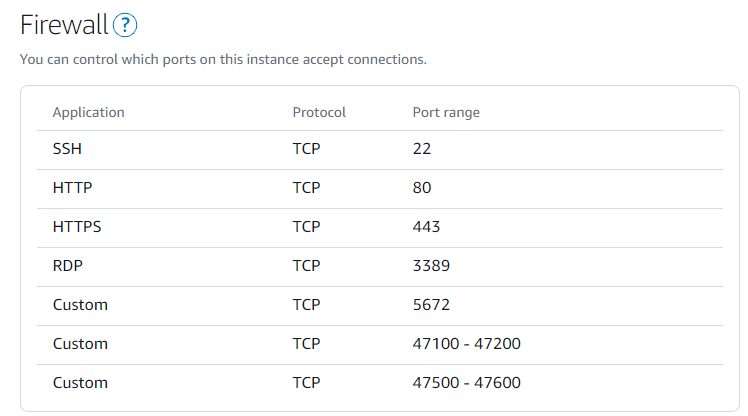Click the Application column header
The height and width of the screenshot is (416, 748).
coord(88,112)
